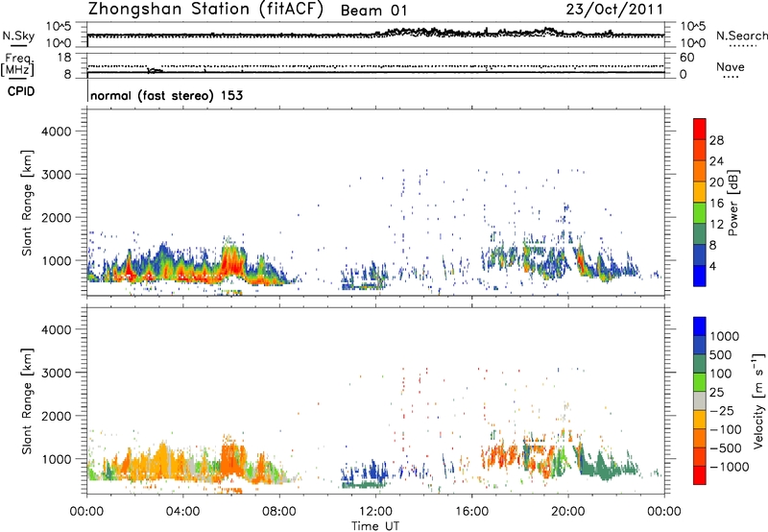The width and height of the screenshot is (768, 532).
Task: Click the -500 label on the Velocity colorbar
Action: (726, 447)
